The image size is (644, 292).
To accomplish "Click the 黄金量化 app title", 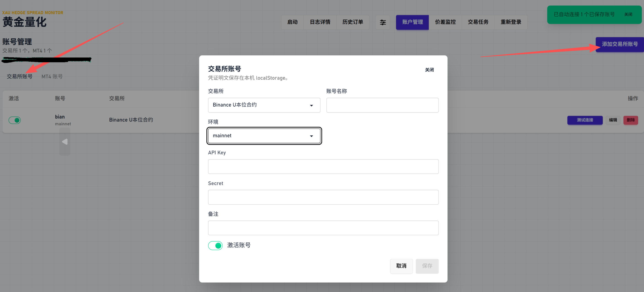I will (x=24, y=22).
